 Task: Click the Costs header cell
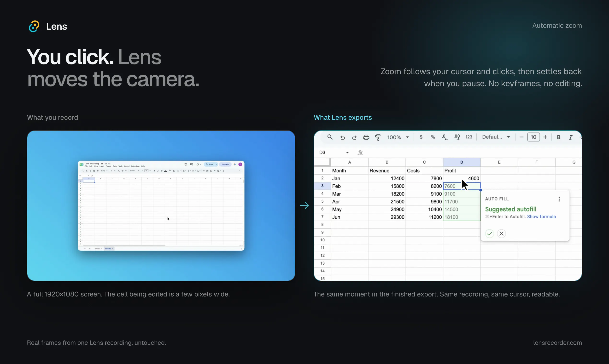click(424, 171)
